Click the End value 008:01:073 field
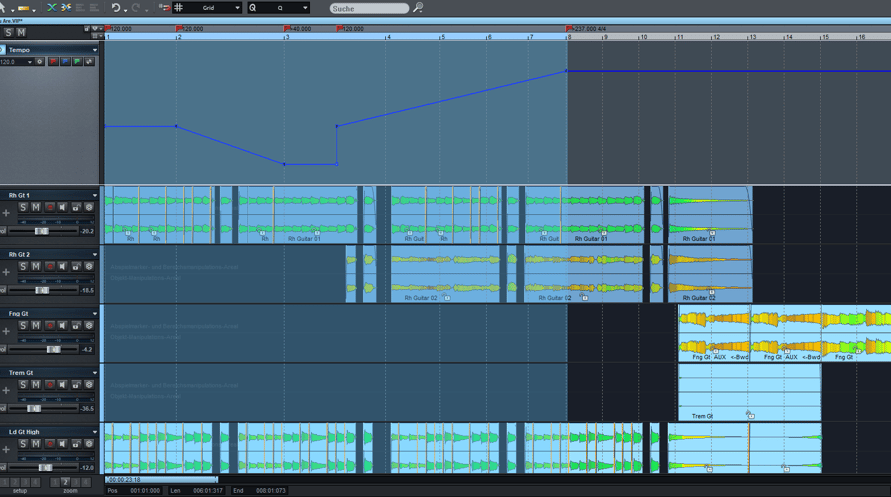891x497 pixels. coord(271,491)
